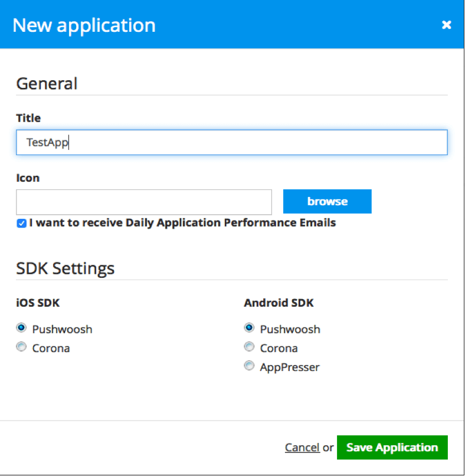Select AppPresser under Android SDK
This screenshot has width=465, height=476.
tap(249, 366)
